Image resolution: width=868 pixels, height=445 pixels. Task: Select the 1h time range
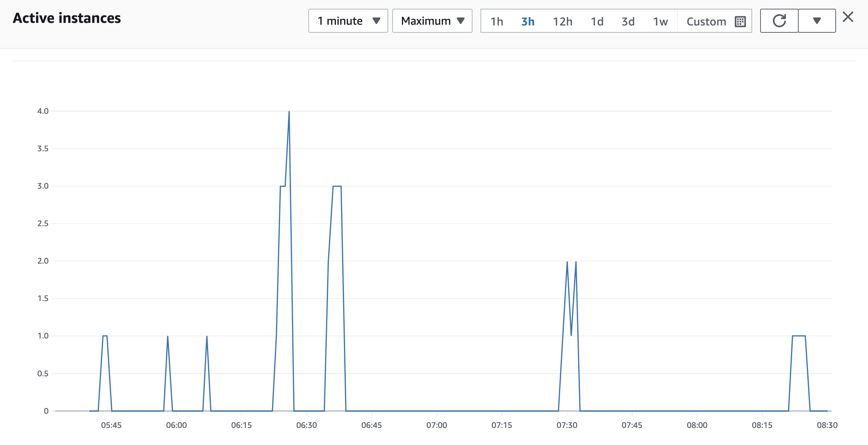(496, 21)
